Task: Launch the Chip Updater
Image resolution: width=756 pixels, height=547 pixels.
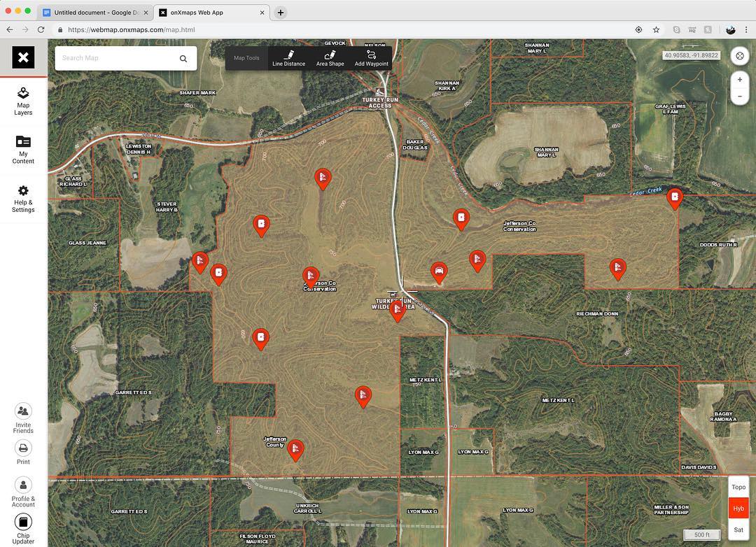Action: pyautogui.click(x=23, y=527)
